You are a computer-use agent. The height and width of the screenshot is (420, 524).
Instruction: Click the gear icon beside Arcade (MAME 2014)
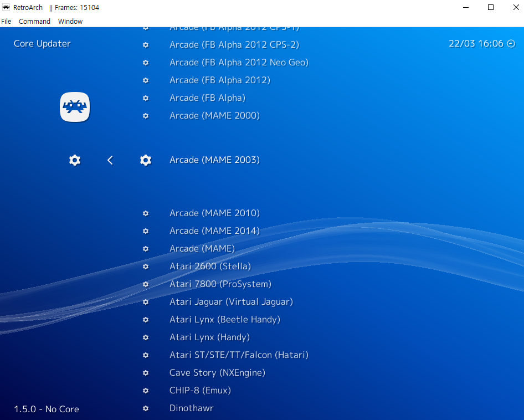pos(146,231)
